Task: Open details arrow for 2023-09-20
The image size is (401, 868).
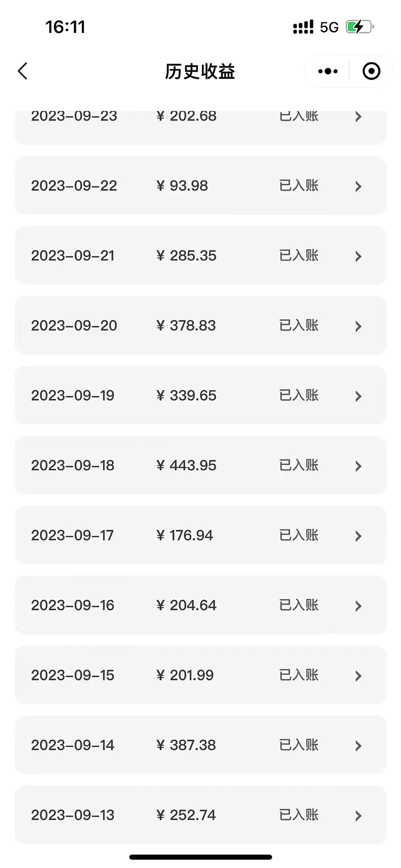Action: tap(358, 326)
